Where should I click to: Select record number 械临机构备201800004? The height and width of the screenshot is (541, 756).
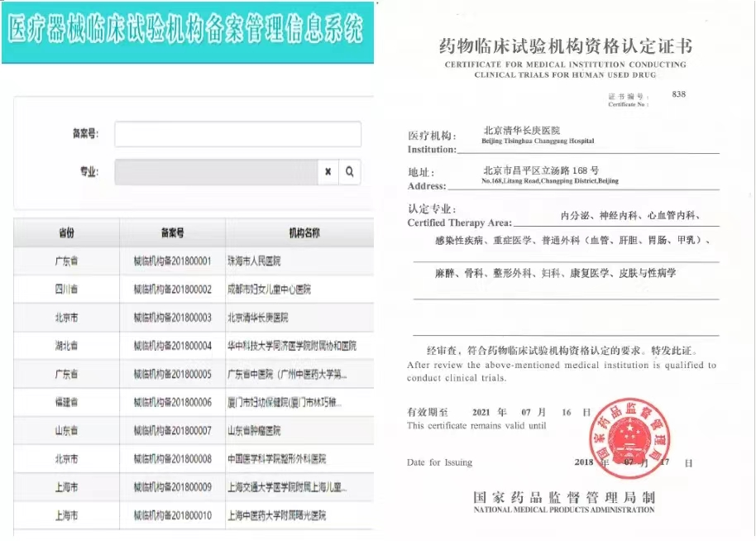click(x=172, y=346)
